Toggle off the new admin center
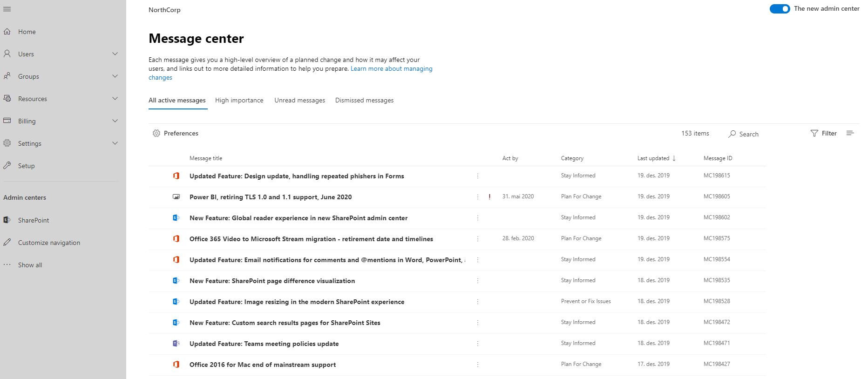Viewport: 868px width, 379px height. [x=780, y=9]
